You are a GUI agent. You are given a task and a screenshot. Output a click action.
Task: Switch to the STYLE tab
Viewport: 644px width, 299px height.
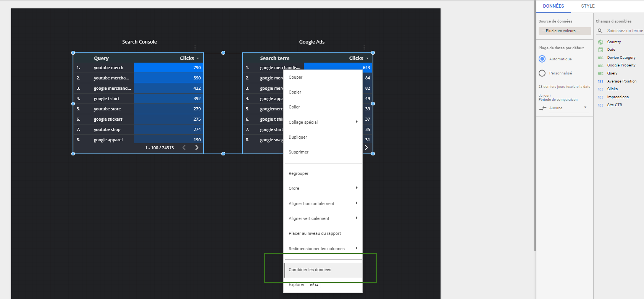588,6
